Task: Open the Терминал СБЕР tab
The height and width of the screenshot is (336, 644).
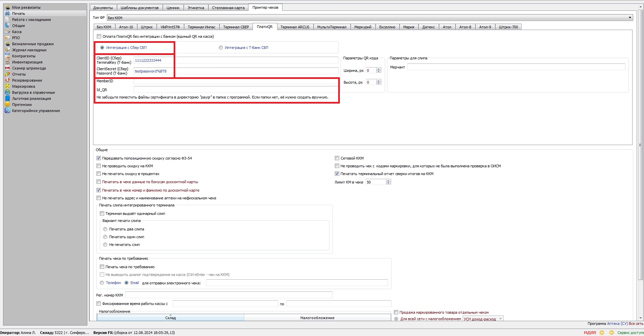Action: (x=236, y=27)
